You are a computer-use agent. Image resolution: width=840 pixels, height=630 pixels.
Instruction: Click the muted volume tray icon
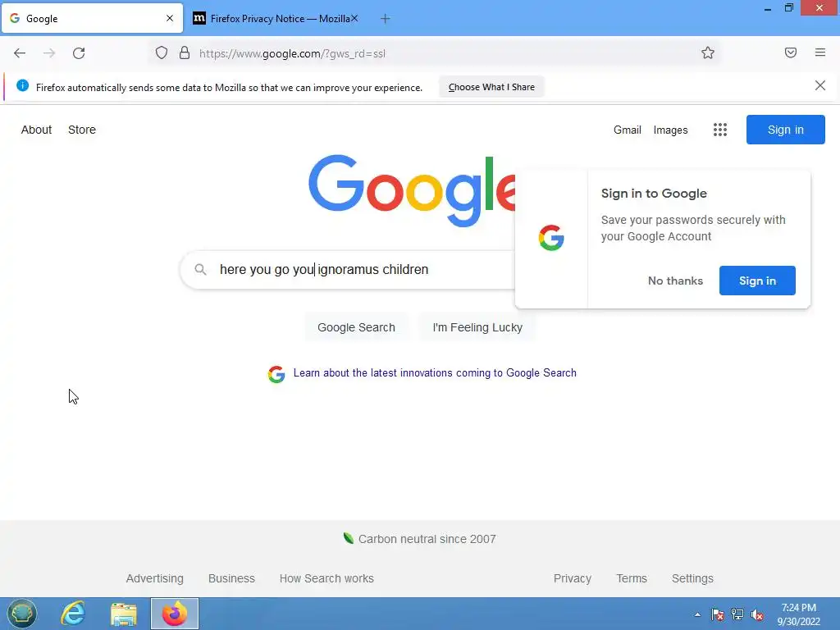click(757, 614)
